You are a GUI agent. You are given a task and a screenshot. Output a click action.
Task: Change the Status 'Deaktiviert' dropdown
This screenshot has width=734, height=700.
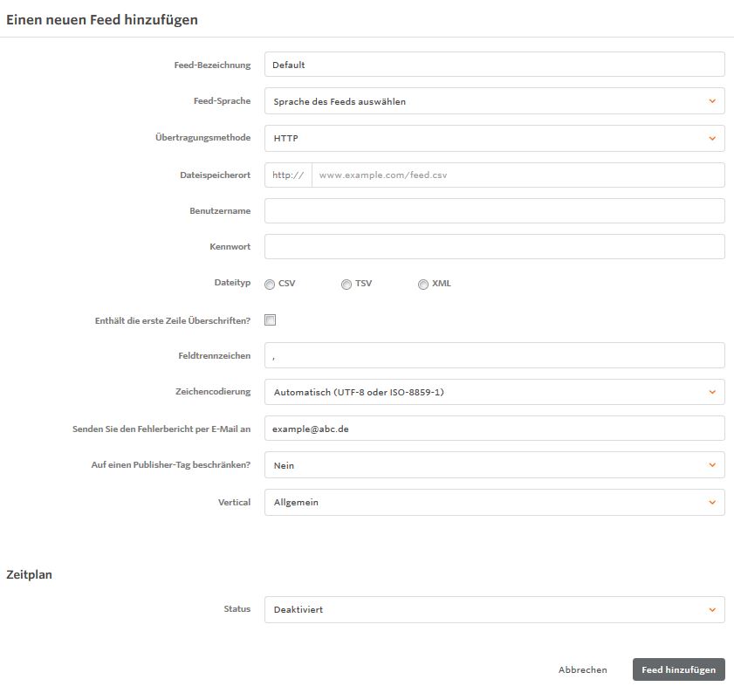pos(495,609)
